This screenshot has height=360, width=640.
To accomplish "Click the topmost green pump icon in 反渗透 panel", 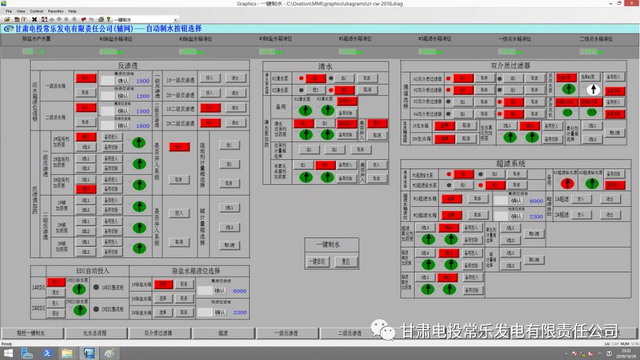I will tap(139, 142).
